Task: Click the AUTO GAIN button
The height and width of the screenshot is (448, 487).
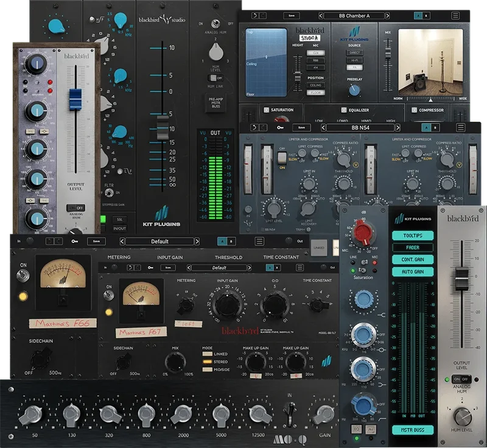Action: click(413, 271)
